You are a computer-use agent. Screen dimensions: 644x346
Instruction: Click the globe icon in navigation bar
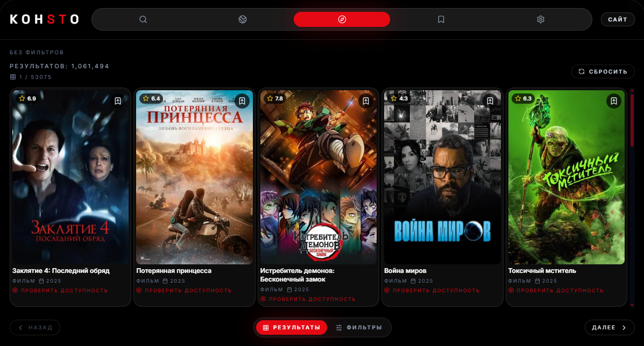pyautogui.click(x=243, y=19)
